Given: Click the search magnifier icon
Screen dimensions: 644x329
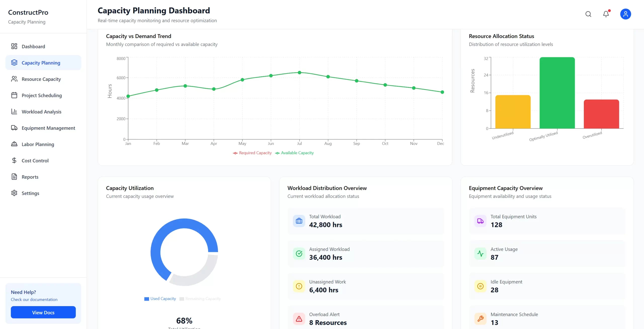Looking at the screenshot, I should click(x=588, y=14).
